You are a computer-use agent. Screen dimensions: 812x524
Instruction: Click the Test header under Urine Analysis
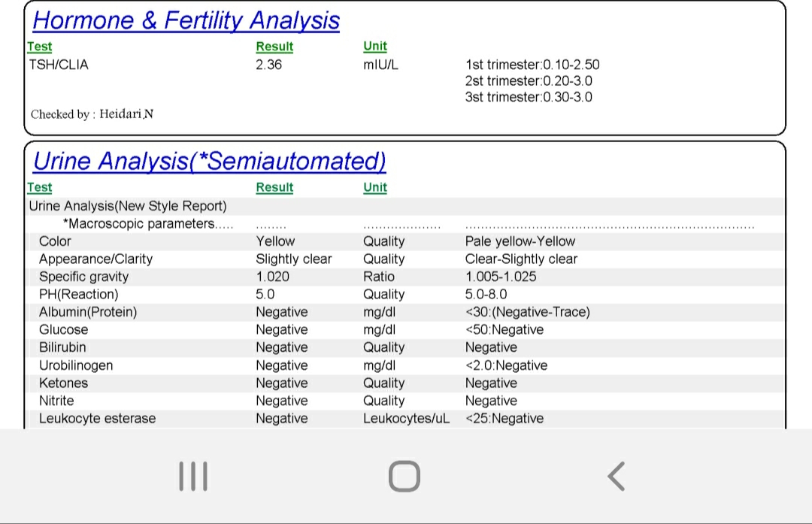(40, 187)
